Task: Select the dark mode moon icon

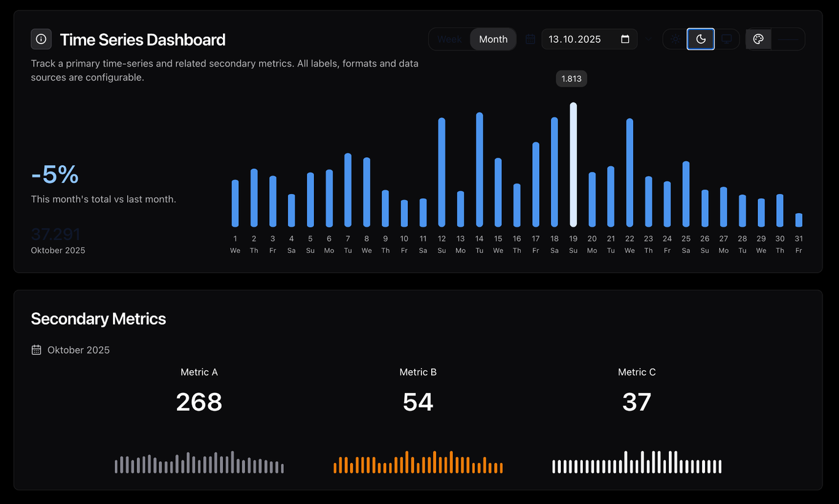Action: [701, 39]
